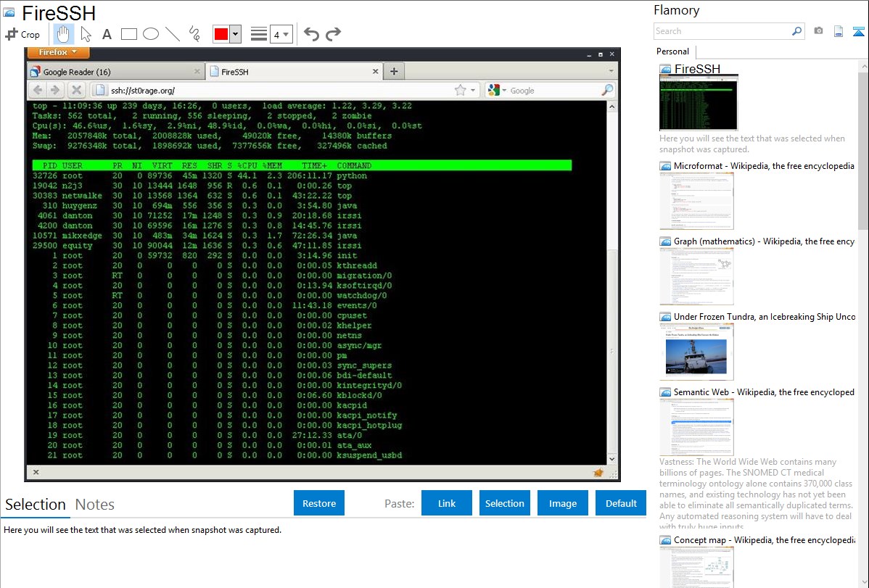This screenshot has width=869, height=588.
Task: Open a new browser tab with plus
Action: coord(394,72)
